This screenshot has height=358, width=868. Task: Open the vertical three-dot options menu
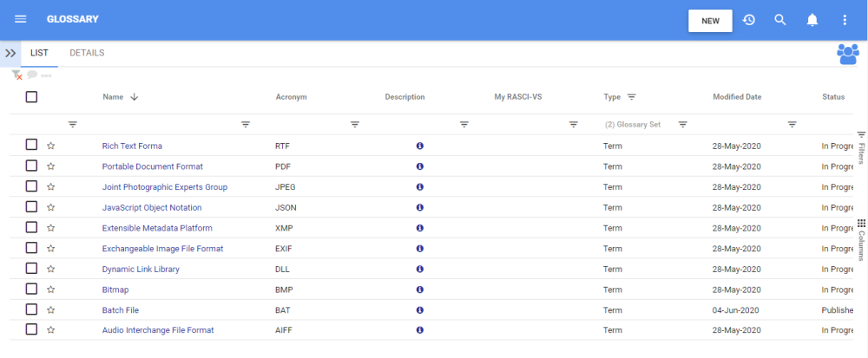(x=845, y=20)
